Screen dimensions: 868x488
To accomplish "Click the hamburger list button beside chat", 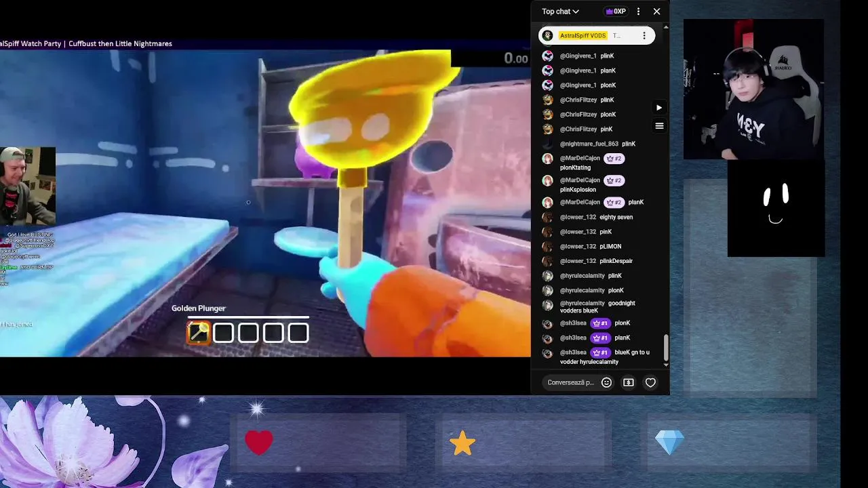I will click(659, 125).
